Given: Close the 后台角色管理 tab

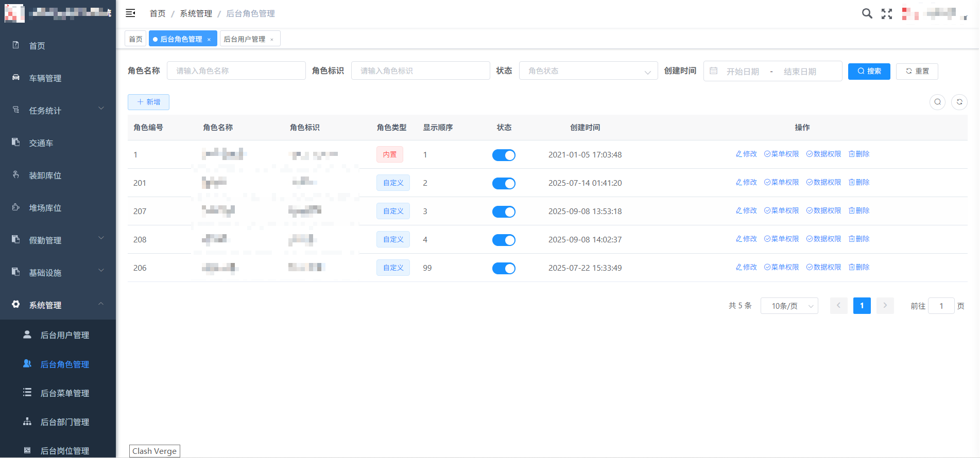Looking at the screenshot, I should tap(209, 40).
